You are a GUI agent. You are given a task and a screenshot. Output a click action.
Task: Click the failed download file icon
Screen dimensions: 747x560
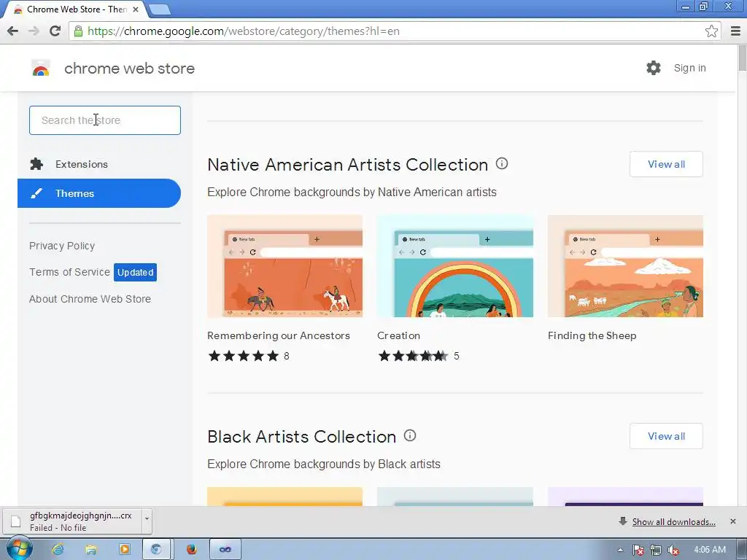(16, 521)
